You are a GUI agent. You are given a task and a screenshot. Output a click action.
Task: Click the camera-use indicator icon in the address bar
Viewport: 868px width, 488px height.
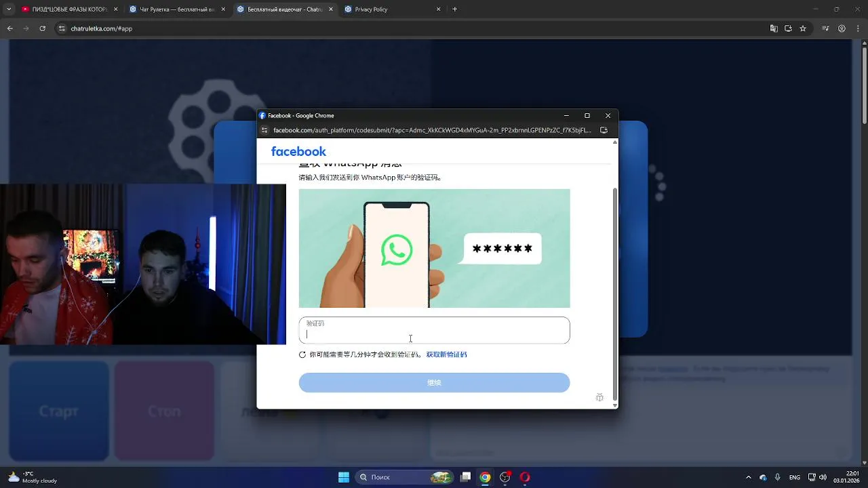pyautogui.click(x=788, y=28)
